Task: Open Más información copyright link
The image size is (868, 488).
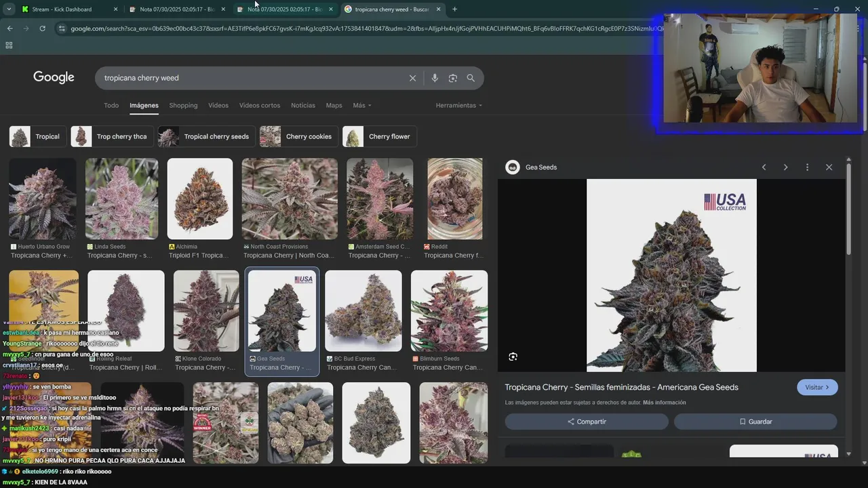Action: click(665, 403)
